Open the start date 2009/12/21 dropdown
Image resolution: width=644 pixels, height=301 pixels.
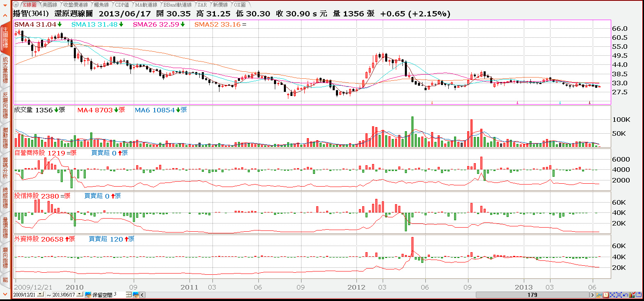coord(40,294)
